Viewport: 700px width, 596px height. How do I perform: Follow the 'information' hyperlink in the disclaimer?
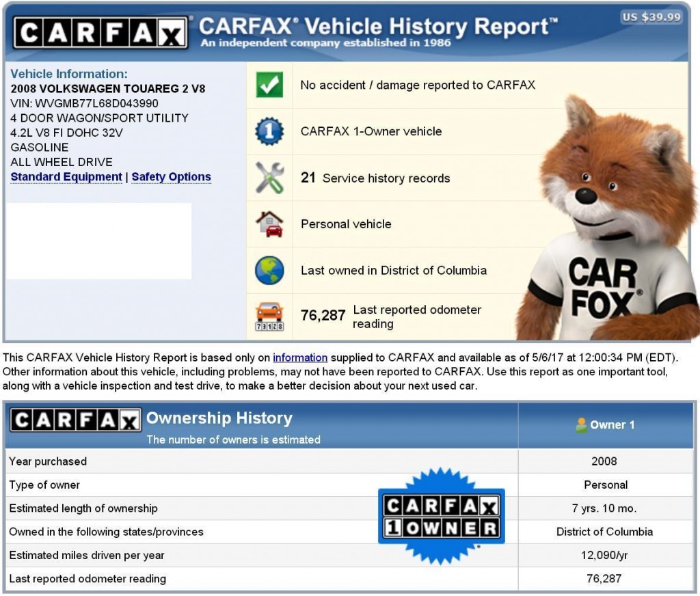[x=300, y=357]
